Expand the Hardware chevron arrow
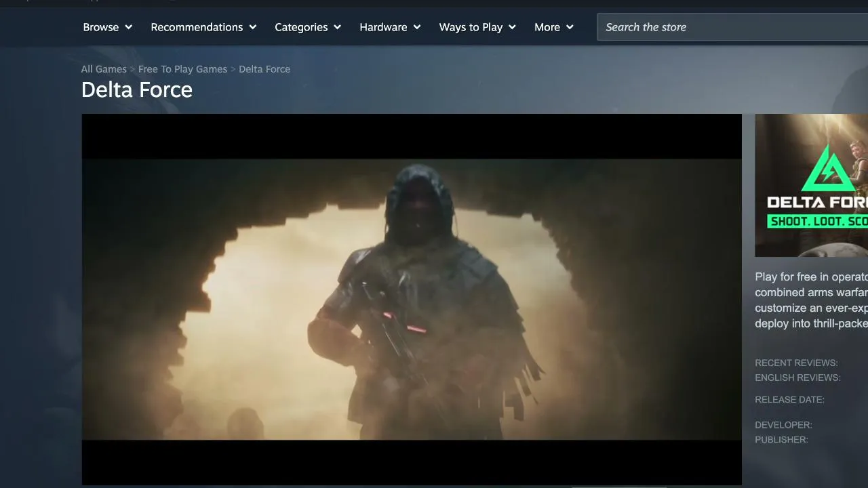The image size is (868, 488). pos(417,27)
